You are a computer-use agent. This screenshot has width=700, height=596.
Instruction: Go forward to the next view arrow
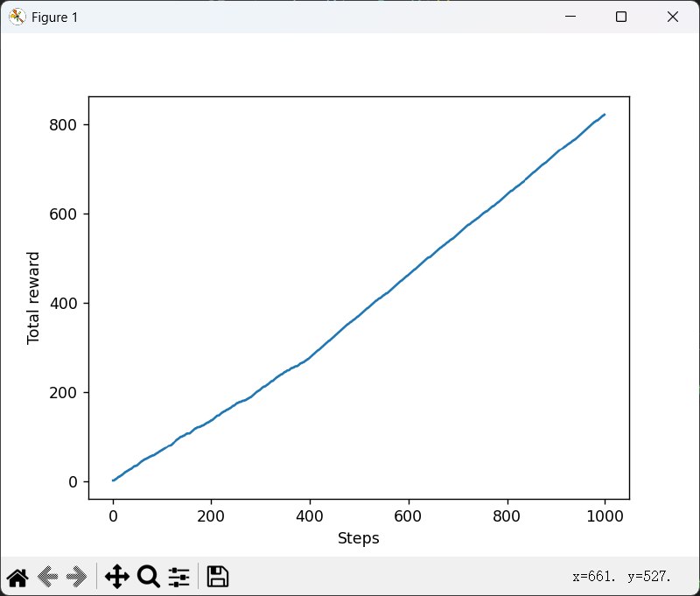coord(76,577)
